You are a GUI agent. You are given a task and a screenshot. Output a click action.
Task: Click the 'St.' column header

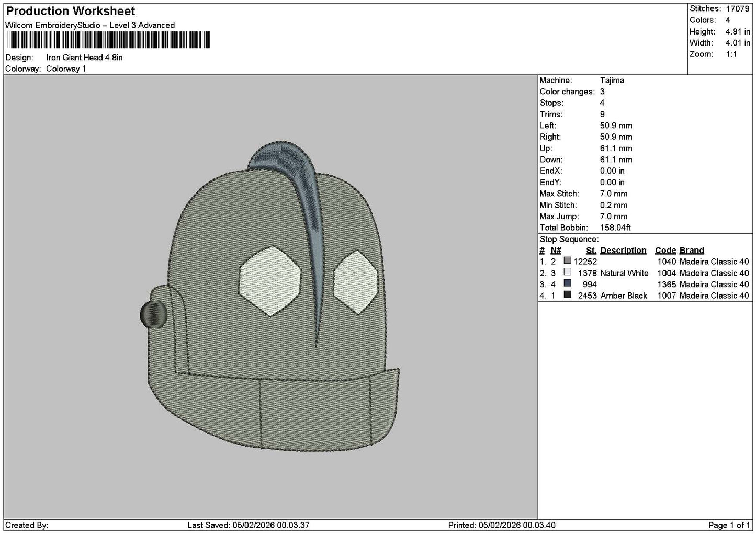point(591,251)
